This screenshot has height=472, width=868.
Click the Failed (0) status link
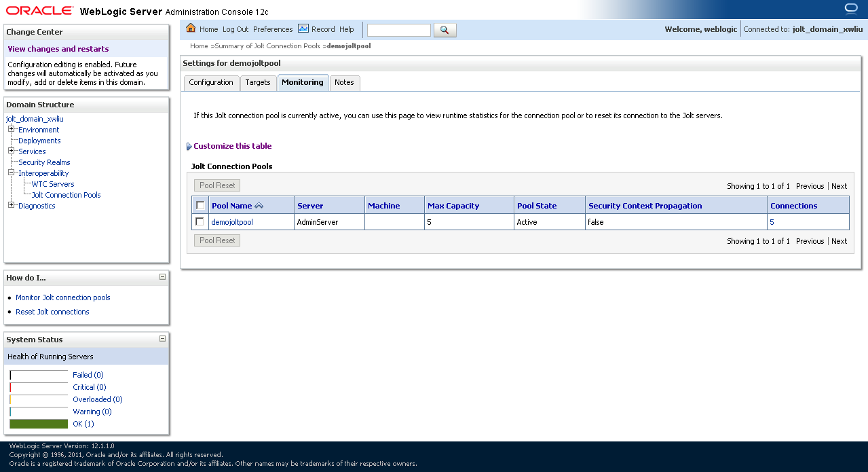(x=88, y=375)
